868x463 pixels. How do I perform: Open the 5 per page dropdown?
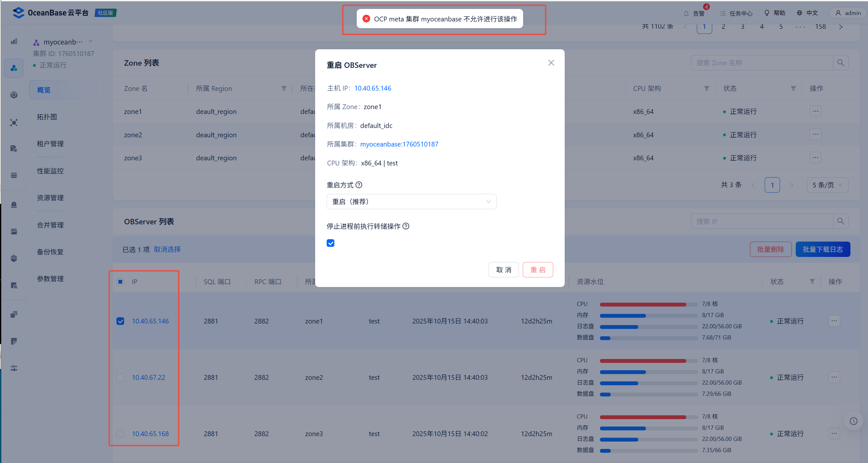tap(827, 185)
